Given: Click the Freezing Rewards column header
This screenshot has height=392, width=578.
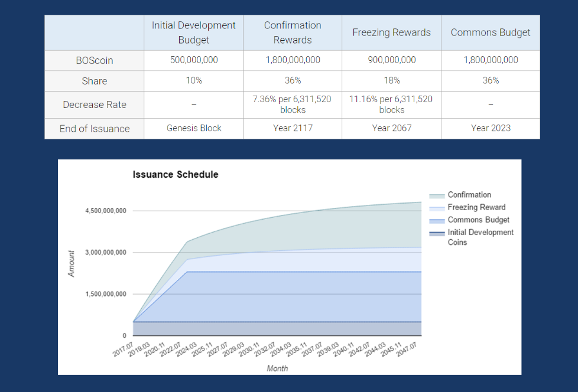Looking at the screenshot, I should point(391,32).
